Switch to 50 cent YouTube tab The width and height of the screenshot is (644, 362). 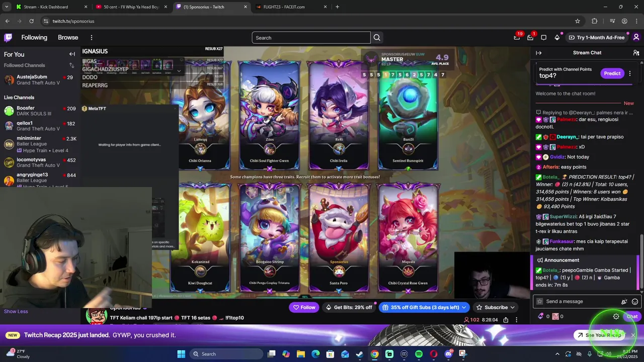[132, 7]
